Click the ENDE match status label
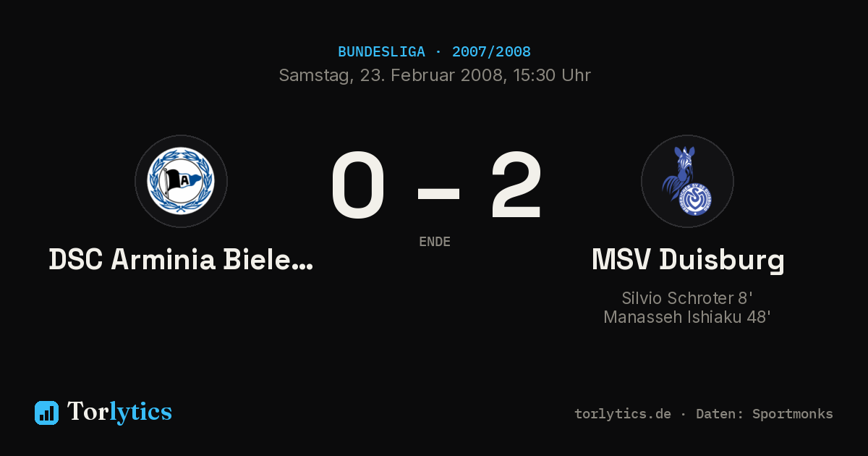The width and height of the screenshot is (868, 456). 435,242
